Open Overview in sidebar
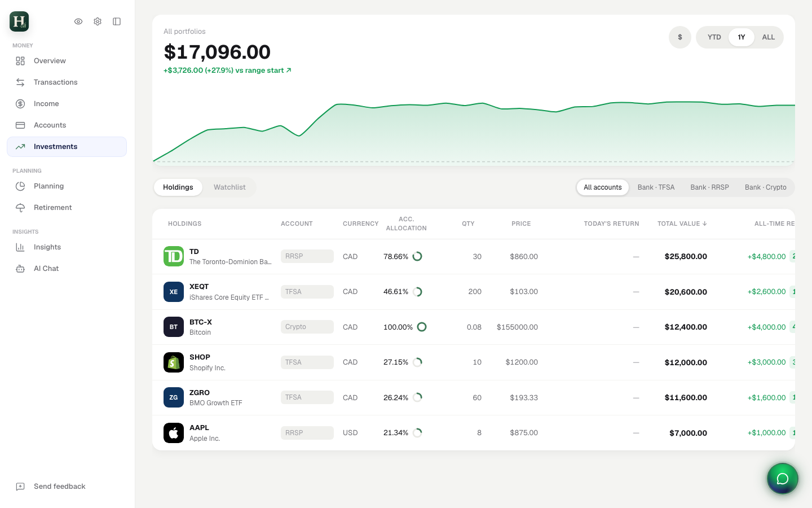The width and height of the screenshot is (812, 508). click(x=67, y=61)
